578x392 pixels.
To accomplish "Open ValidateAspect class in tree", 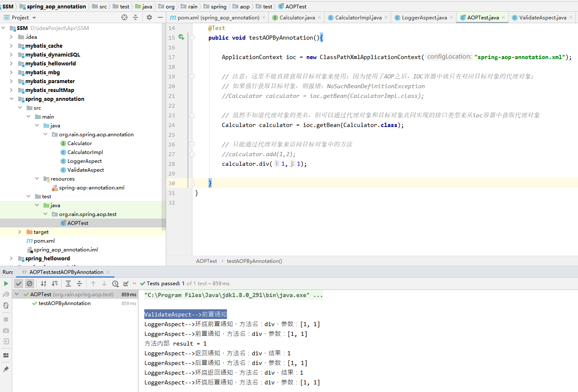I will (86, 170).
